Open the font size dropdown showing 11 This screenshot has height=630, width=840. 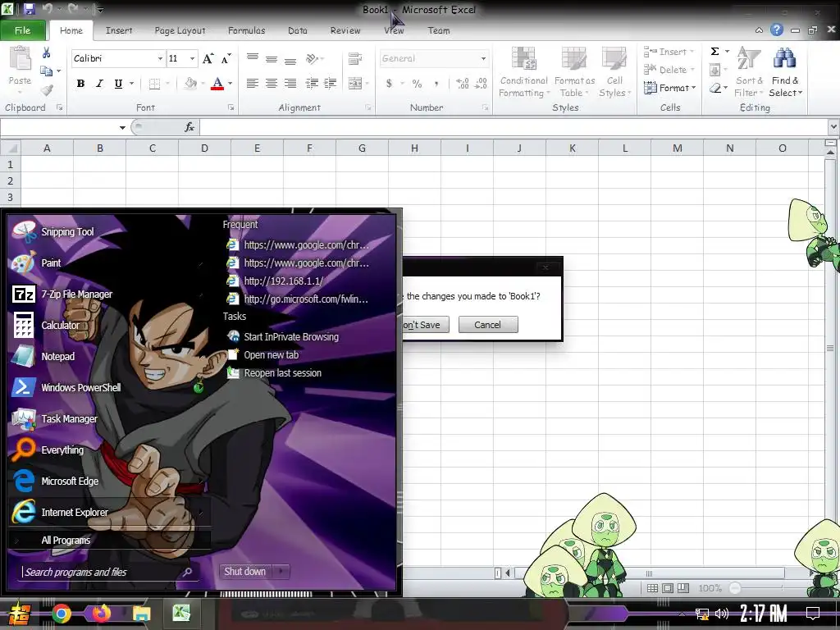coord(192,58)
